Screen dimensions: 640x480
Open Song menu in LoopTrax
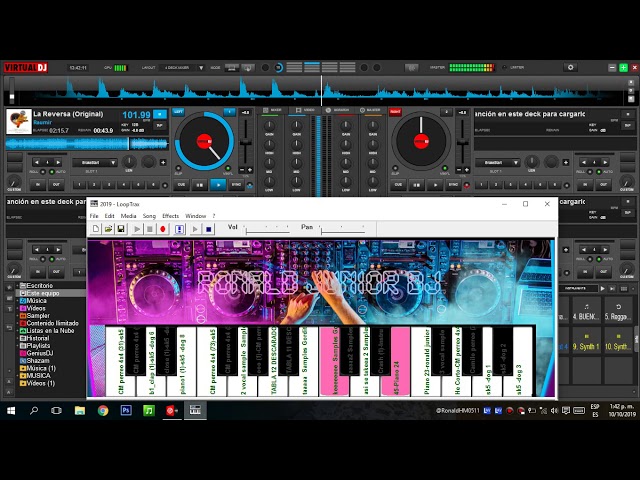(x=149, y=216)
